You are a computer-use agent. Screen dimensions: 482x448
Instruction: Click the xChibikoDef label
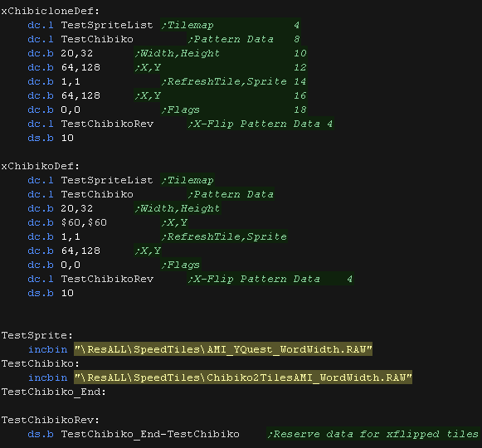pos(41,167)
